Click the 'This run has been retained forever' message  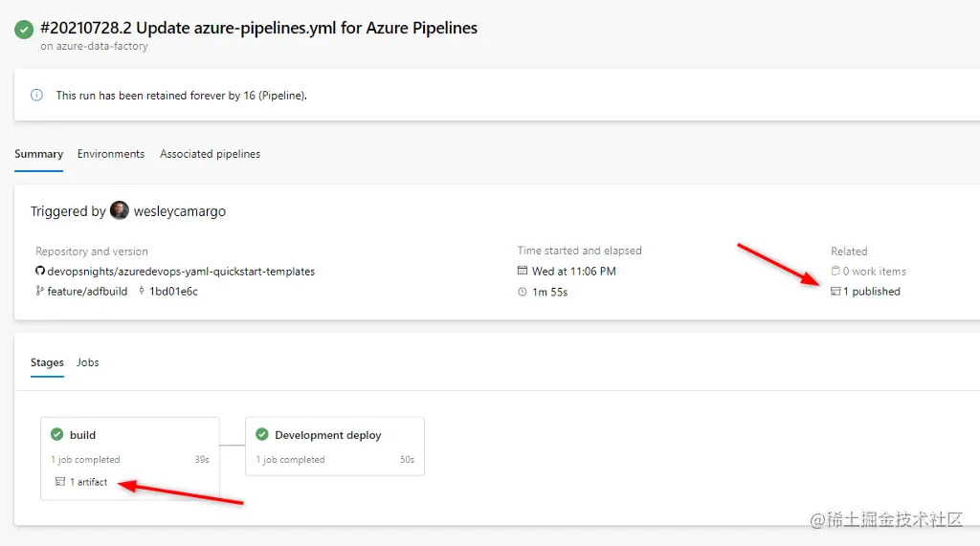click(181, 96)
